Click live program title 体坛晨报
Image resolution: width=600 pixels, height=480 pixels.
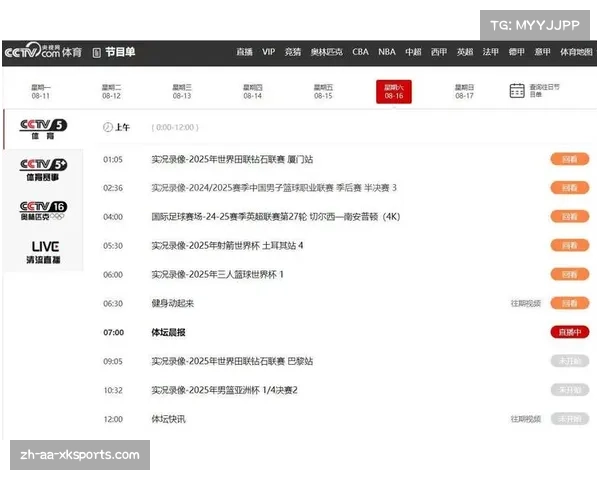168,332
